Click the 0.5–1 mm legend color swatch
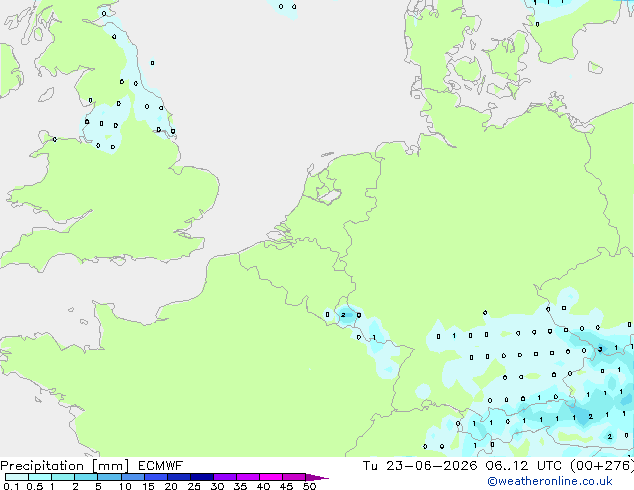The width and height of the screenshot is (634, 490). pos(40,477)
